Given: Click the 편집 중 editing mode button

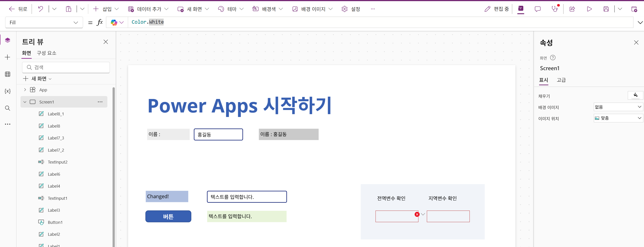Looking at the screenshot, I should (x=497, y=9).
